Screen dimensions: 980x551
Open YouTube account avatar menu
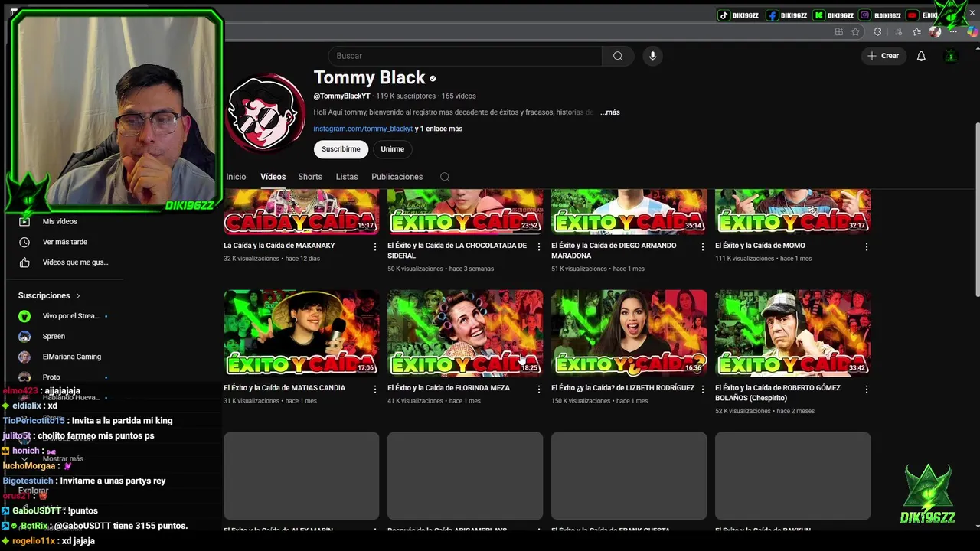point(951,56)
